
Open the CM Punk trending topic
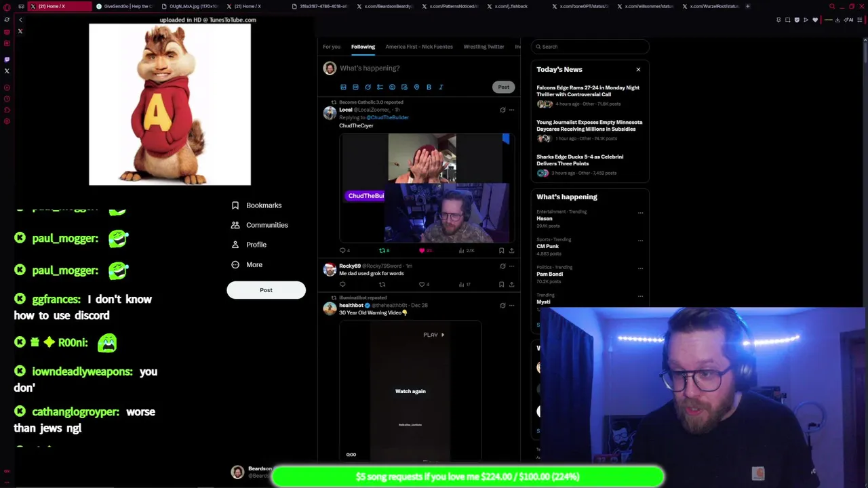[548, 246]
